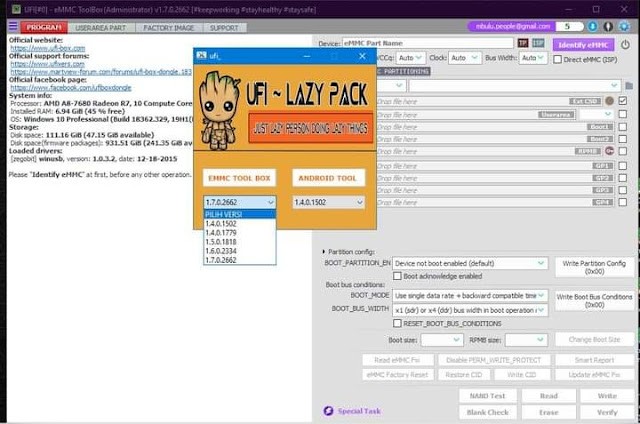This screenshot has height=424, width=640.
Task: Click the account email label in top bar
Action: pyautogui.click(x=512, y=27)
